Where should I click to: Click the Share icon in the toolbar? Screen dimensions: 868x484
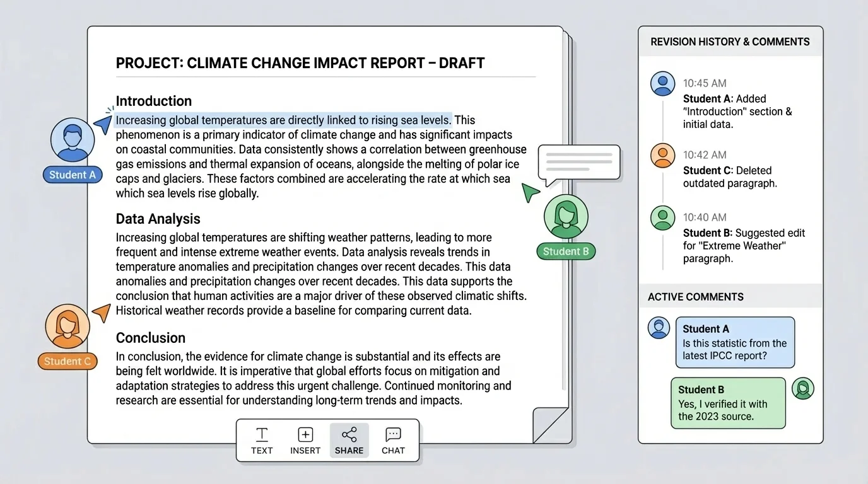click(349, 440)
